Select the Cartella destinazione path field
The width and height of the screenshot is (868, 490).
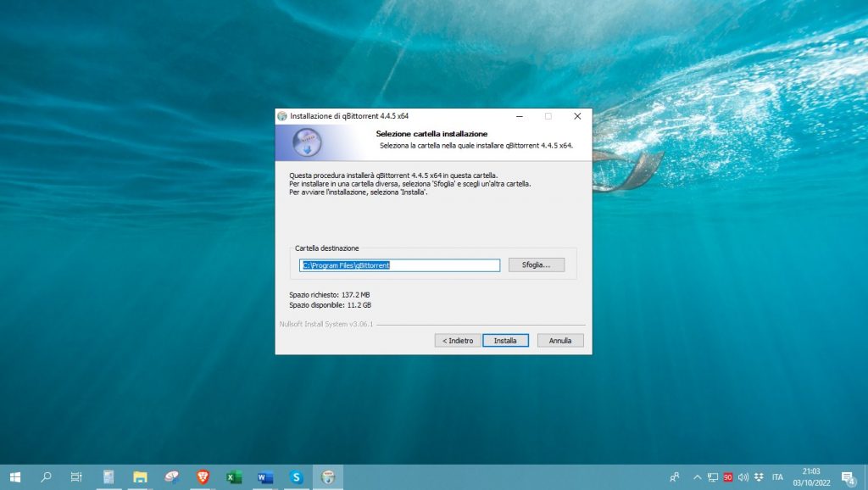coord(398,264)
